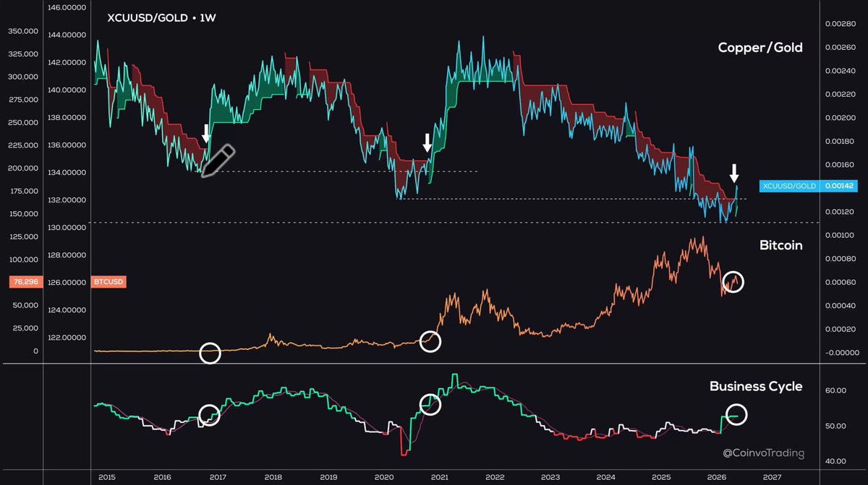Screen dimensions: 868x485
Task: Click the 134.00000 scale value
Action: (x=69, y=173)
